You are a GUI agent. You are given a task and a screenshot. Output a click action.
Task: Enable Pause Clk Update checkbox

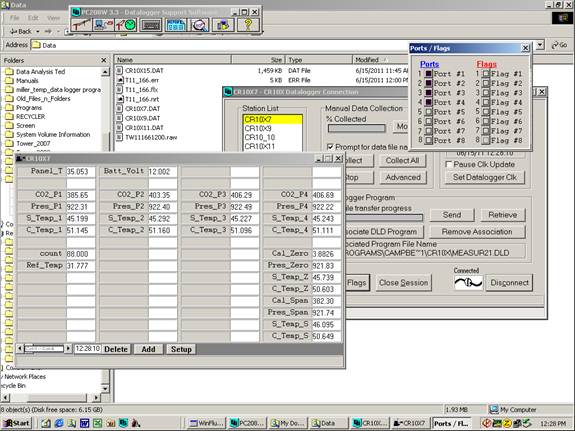pos(448,164)
